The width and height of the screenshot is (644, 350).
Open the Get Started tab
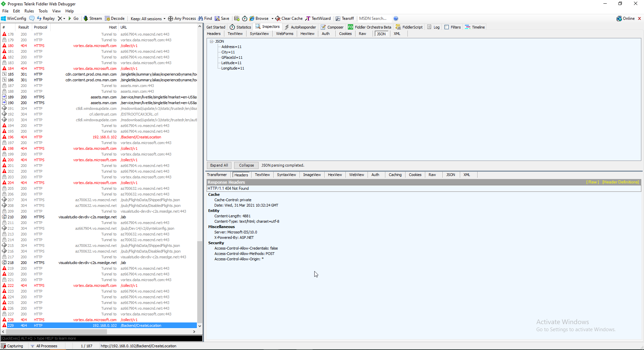[216, 27]
